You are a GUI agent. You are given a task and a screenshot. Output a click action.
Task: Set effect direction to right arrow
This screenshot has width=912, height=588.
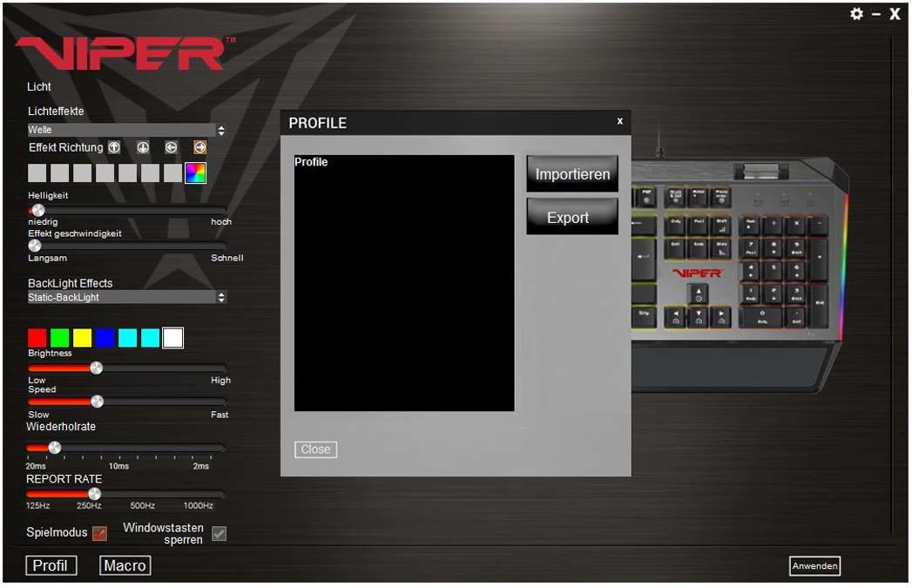click(x=199, y=148)
